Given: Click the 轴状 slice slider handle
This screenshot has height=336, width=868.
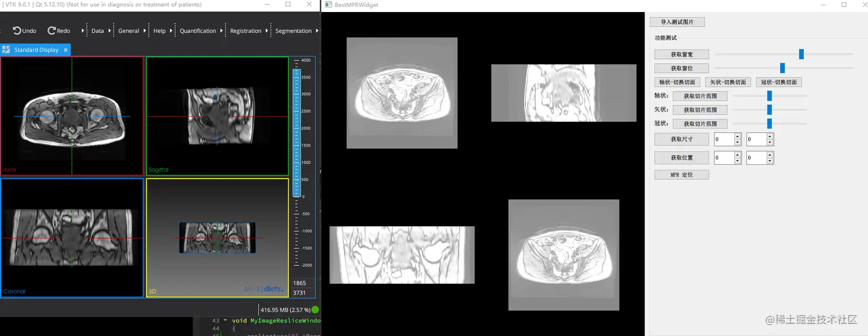Looking at the screenshot, I should (x=769, y=96).
